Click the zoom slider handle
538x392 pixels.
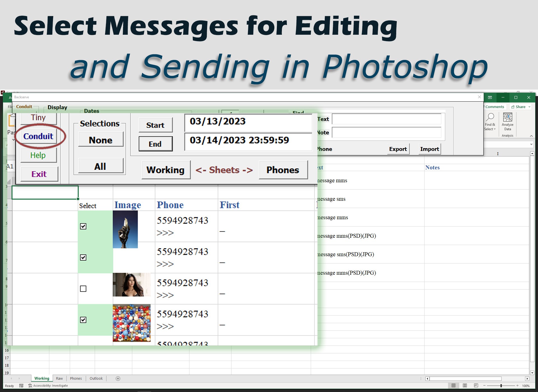point(501,386)
